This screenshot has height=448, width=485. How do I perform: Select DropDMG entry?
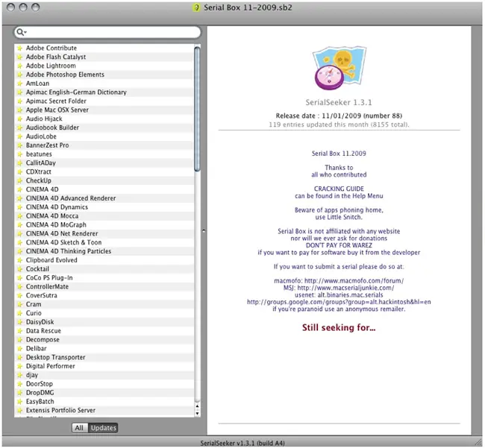[x=104, y=393]
